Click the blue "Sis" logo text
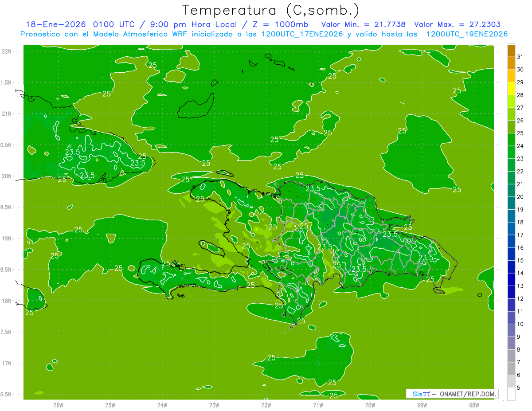The width and height of the screenshot is (532, 411). tap(418, 394)
